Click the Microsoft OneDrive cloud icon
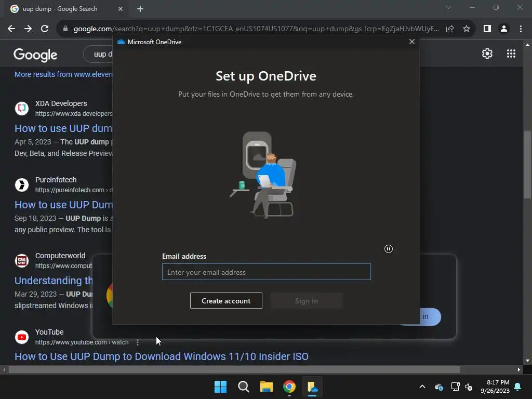The image size is (532, 399). [121, 42]
